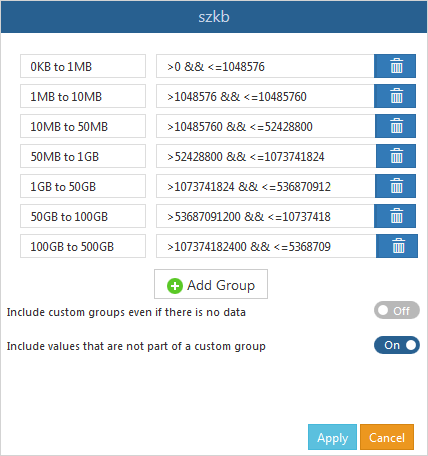This screenshot has height=456, width=428.
Task: Click the label about values not in a custom group
Action: [x=136, y=346]
